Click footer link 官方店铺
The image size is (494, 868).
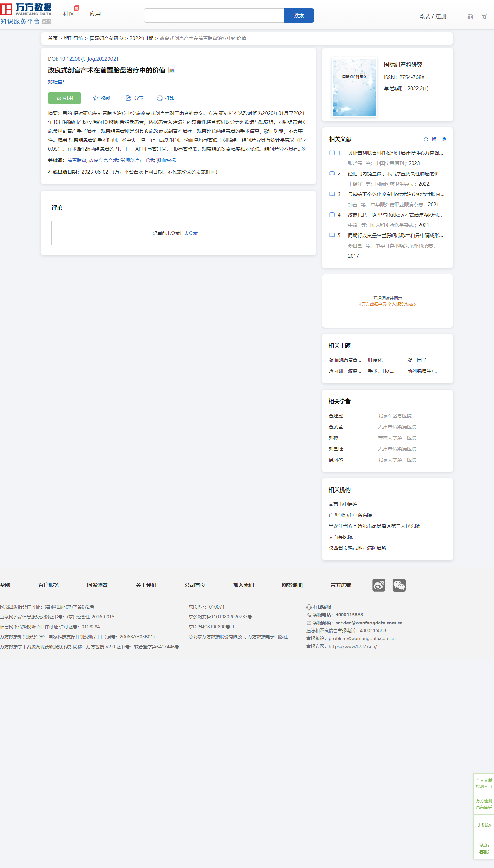[341, 585]
